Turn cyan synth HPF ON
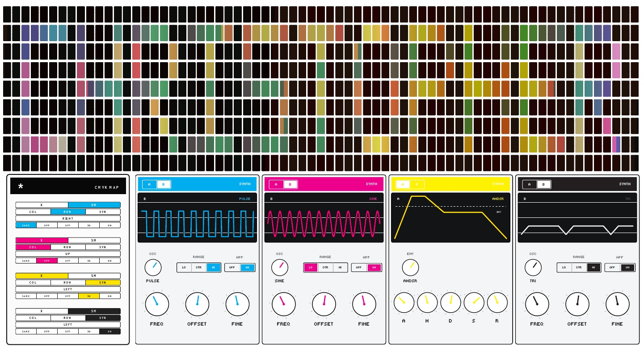The image size is (644, 348). tap(248, 267)
